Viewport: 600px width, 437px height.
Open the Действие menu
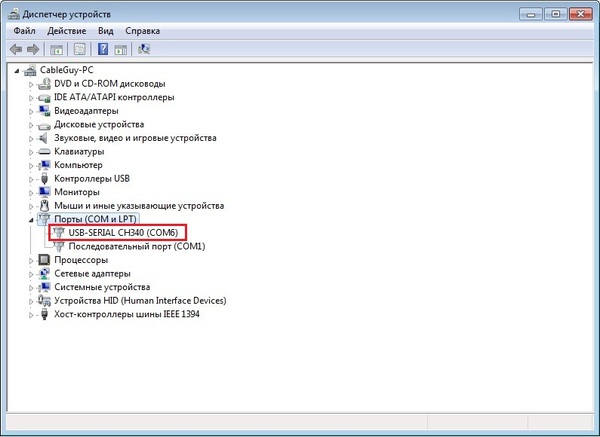tap(68, 30)
